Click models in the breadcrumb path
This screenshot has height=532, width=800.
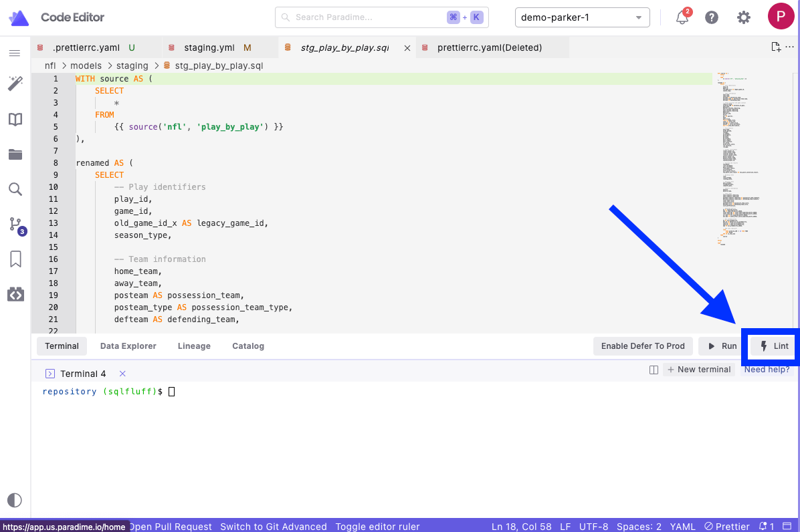(86, 65)
